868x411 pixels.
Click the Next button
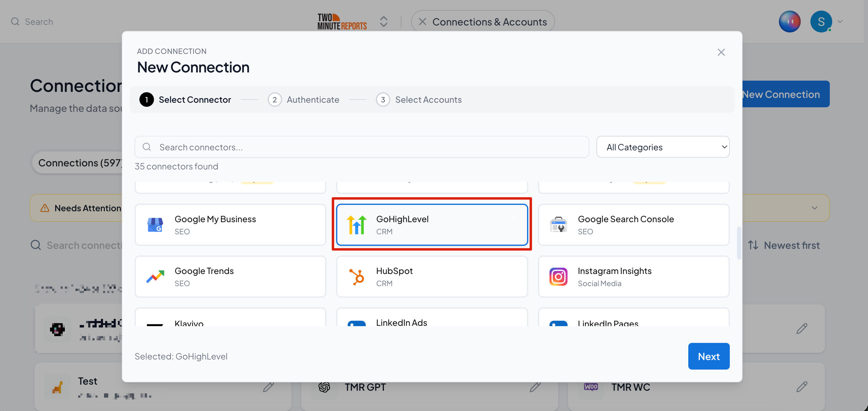pos(709,356)
